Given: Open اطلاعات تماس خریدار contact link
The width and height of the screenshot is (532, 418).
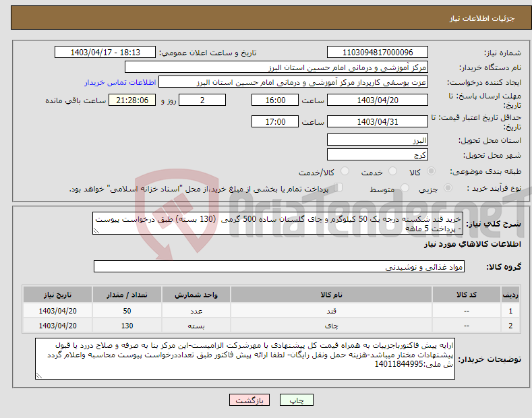Looking at the screenshot, I should [120, 82].
